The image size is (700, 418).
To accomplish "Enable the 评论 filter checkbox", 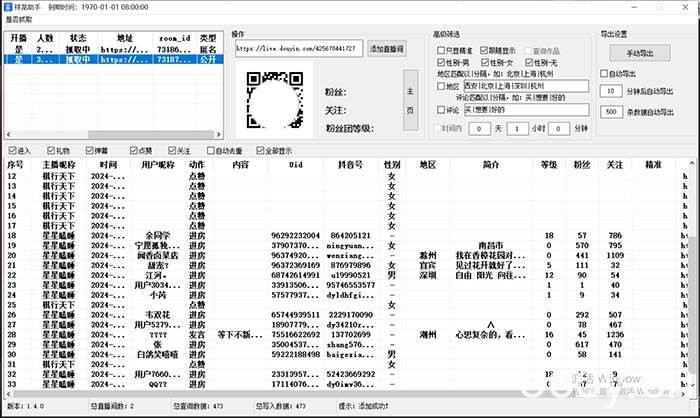I will 448,110.
